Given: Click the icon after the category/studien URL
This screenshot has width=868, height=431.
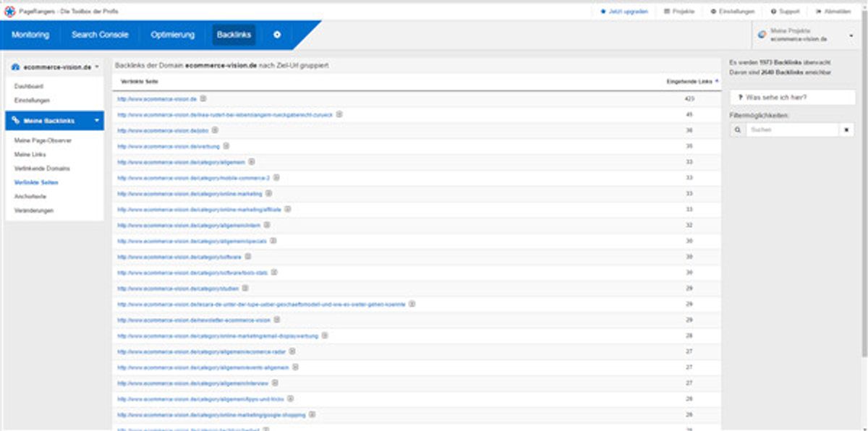Looking at the screenshot, I should (246, 288).
